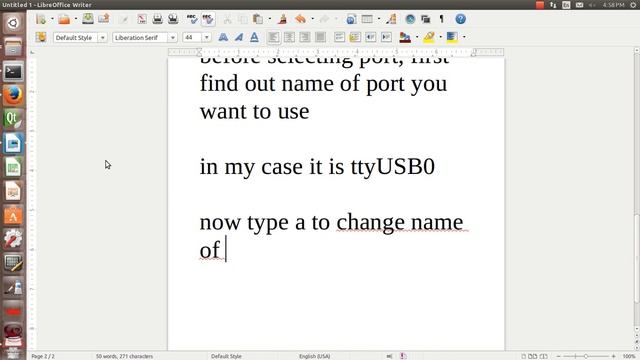Viewport: 640px width, 360px height.
Task: Insert a table with the Table icon
Action: pyautogui.click(x=367, y=19)
